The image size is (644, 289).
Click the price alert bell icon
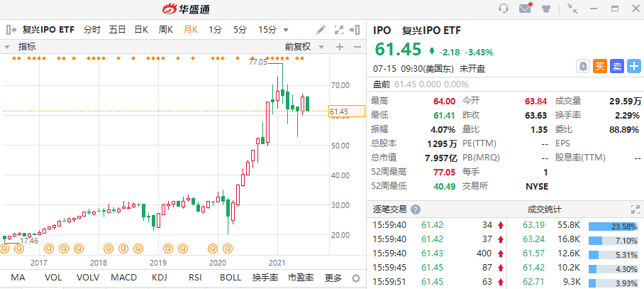(583, 67)
